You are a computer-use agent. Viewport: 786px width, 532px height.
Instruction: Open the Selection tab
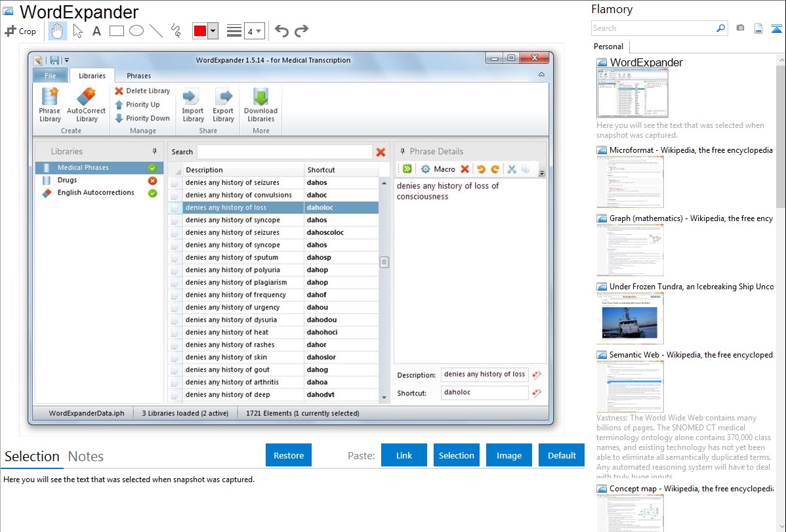tap(32, 457)
